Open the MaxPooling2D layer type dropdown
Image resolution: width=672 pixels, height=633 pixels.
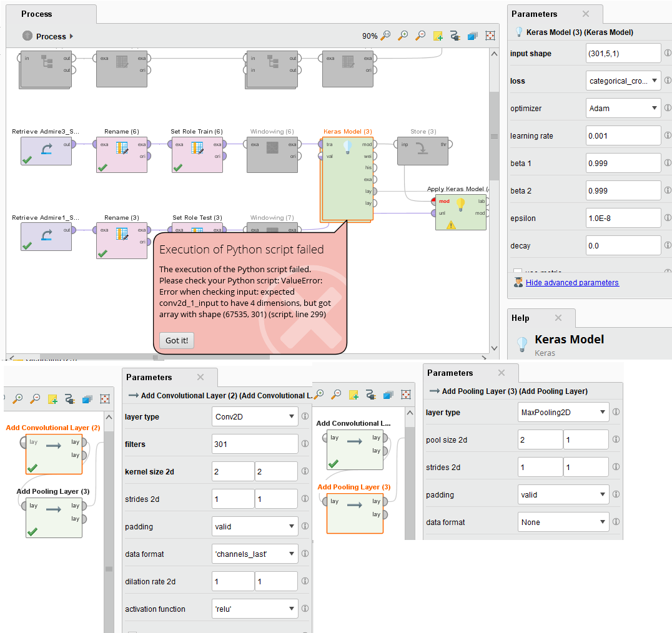(563, 412)
